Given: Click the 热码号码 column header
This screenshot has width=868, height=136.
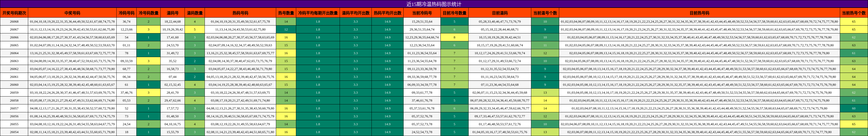Looking at the screenshot, I should click(x=240, y=13).
